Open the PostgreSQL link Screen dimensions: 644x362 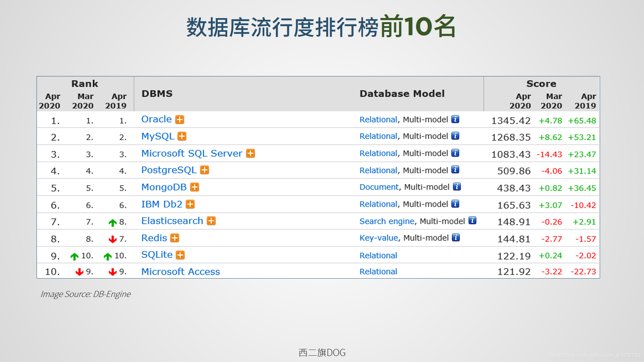tap(169, 170)
